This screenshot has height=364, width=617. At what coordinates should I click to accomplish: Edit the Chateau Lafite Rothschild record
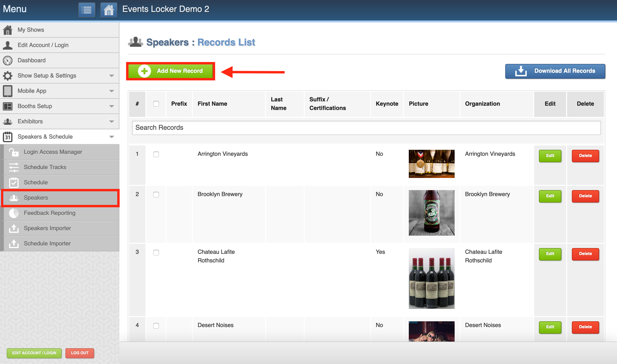(x=550, y=254)
